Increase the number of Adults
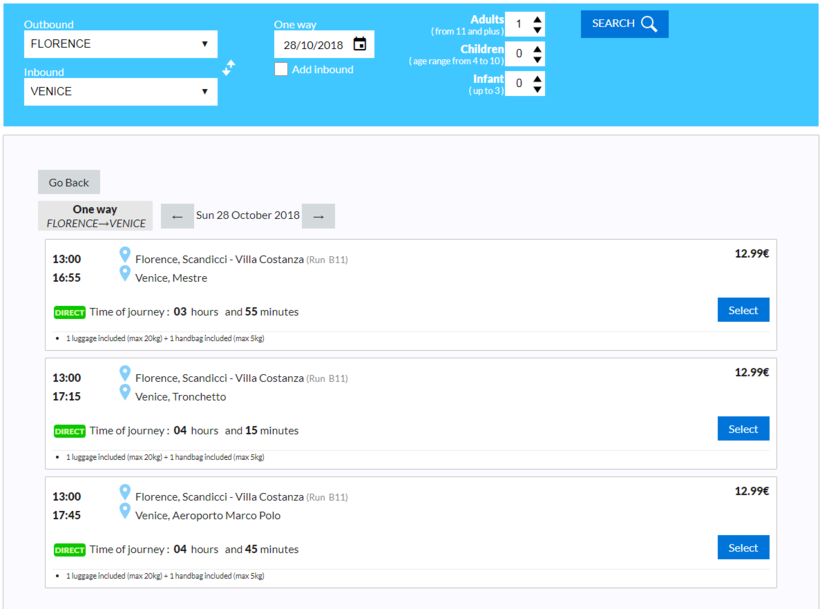820x609 pixels. [x=538, y=18]
